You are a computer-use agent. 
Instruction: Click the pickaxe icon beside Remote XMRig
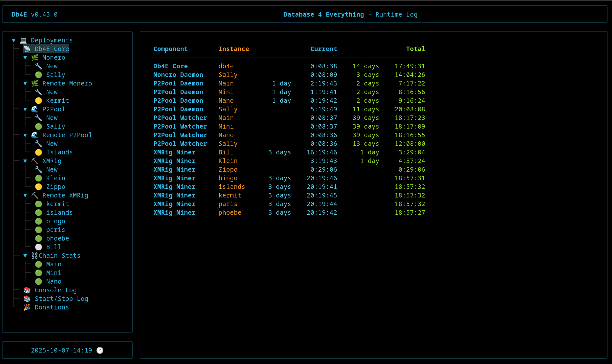point(35,195)
